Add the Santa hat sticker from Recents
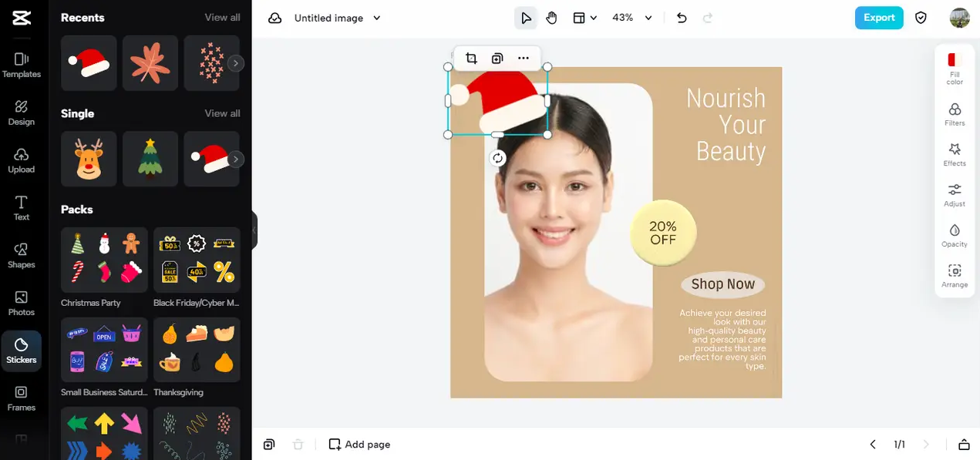Image resolution: width=980 pixels, height=460 pixels. tap(89, 63)
